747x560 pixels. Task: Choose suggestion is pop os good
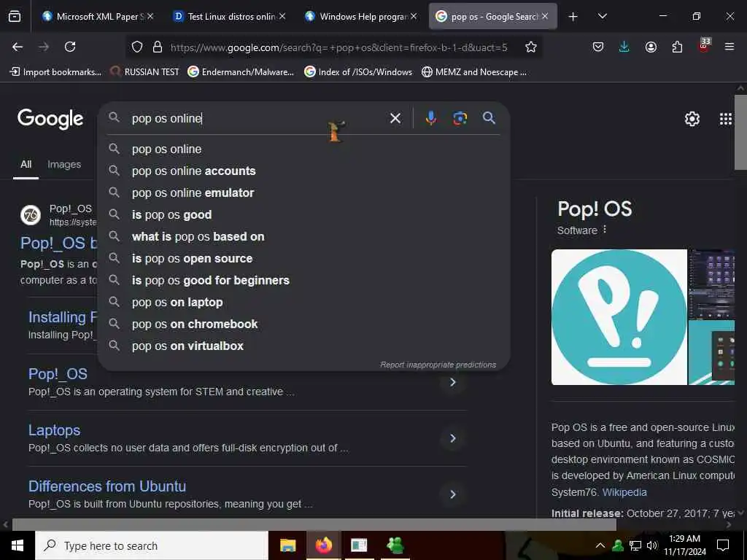click(303, 215)
